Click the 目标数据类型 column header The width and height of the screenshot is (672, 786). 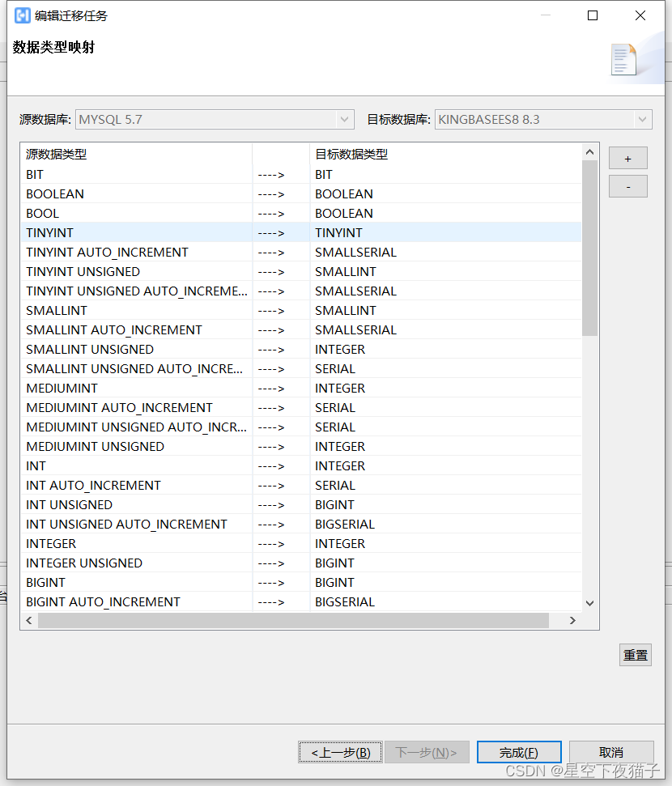(x=445, y=155)
